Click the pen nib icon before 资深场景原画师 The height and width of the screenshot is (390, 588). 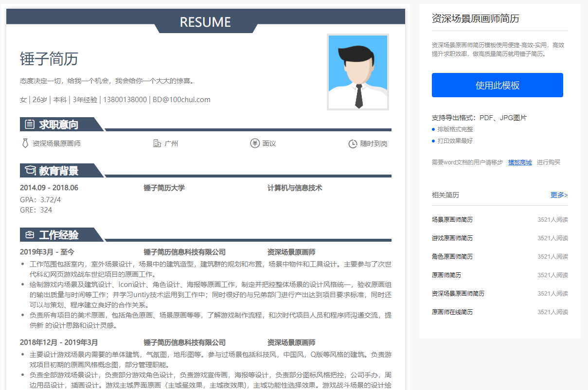24,143
